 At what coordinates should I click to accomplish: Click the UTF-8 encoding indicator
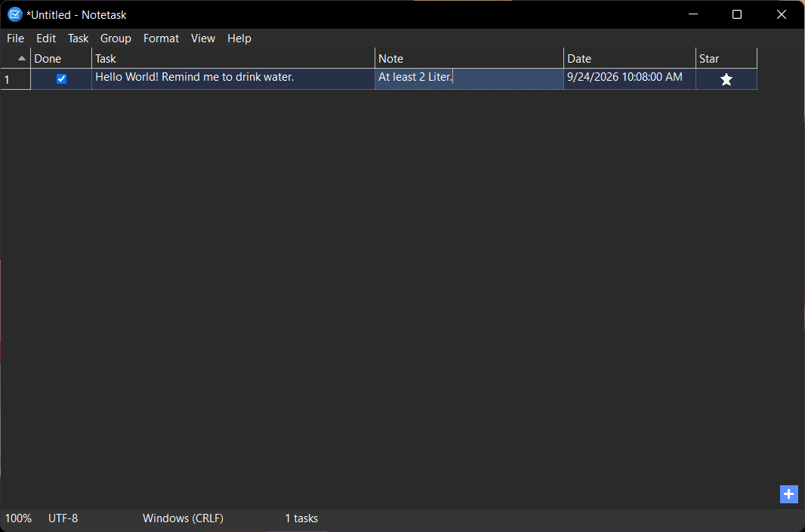point(63,518)
